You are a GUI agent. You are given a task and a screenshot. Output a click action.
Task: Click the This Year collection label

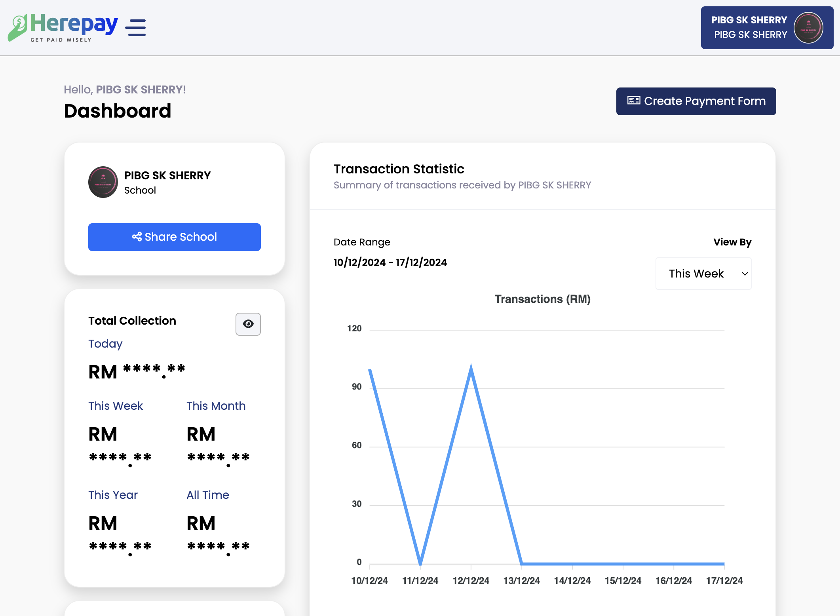113,495
